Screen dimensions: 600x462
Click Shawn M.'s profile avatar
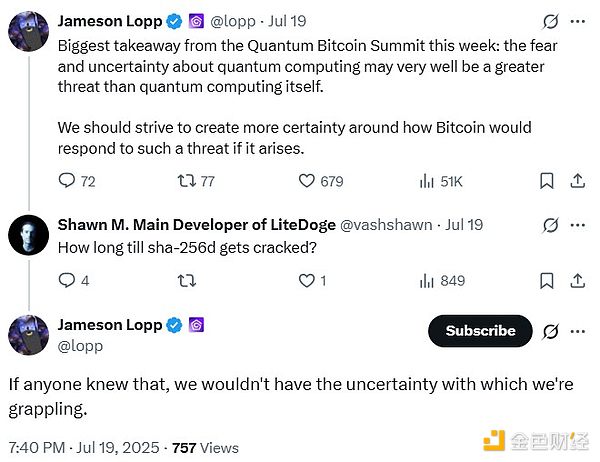[x=28, y=235]
